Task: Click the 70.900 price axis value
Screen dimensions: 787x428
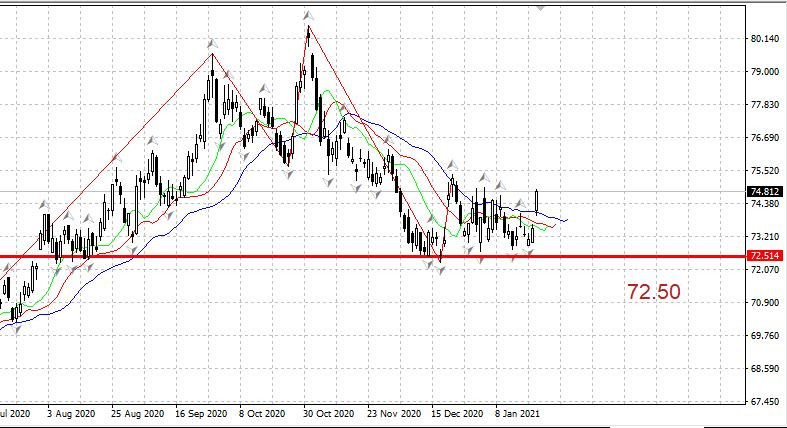Action: pos(765,303)
